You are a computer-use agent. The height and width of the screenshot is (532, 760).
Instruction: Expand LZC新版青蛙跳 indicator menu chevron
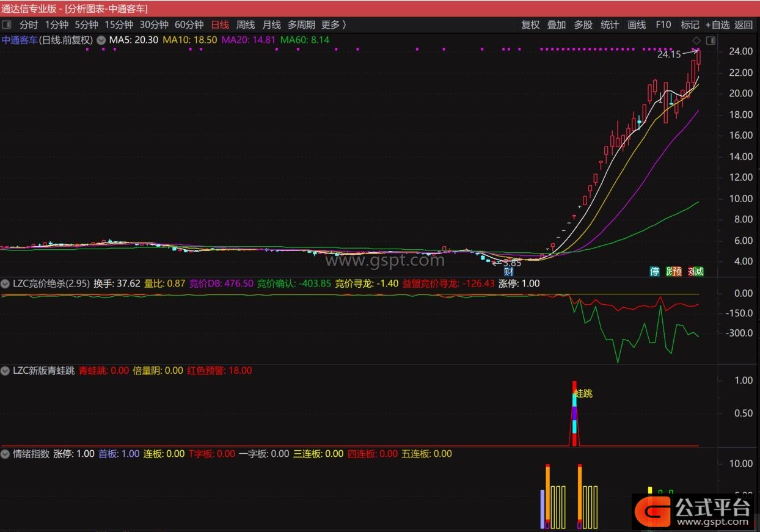(x=5, y=371)
